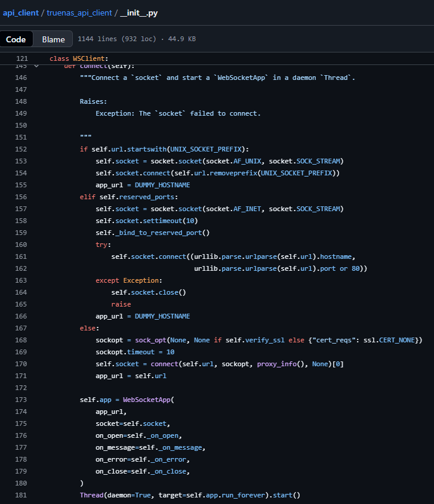Select the proxy_info function call
Screen dimensions: 434x504
coord(276,364)
